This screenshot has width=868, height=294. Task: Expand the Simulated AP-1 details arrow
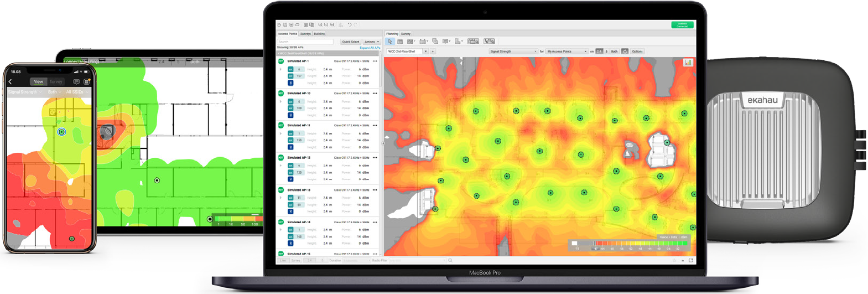pos(280,69)
